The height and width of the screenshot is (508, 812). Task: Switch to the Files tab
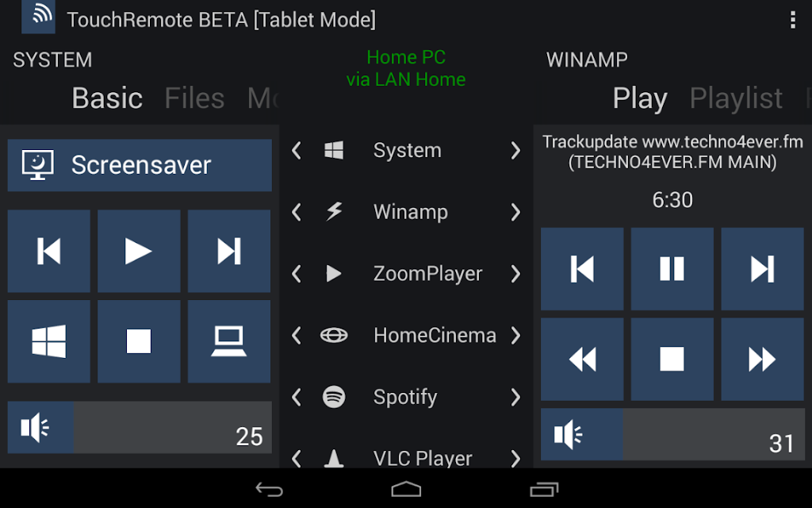pos(194,98)
